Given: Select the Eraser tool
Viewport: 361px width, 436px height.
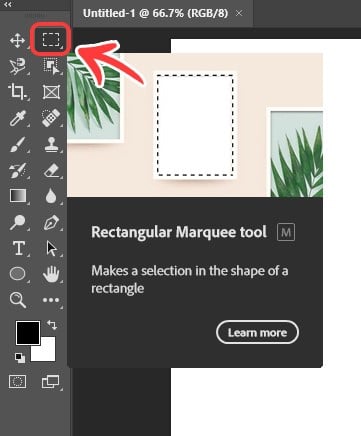Looking at the screenshot, I should pyautogui.click(x=51, y=170).
